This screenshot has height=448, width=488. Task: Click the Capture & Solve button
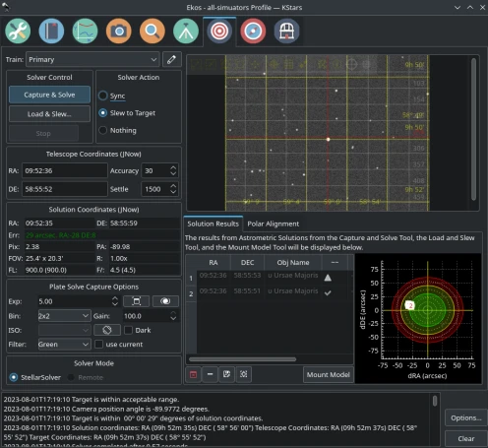click(49, 95)
